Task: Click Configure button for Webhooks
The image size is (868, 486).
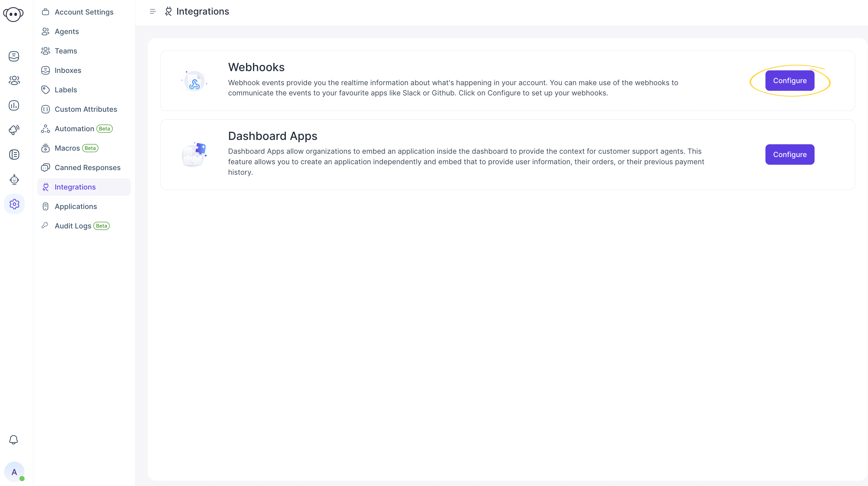Action: click(789, 80)
